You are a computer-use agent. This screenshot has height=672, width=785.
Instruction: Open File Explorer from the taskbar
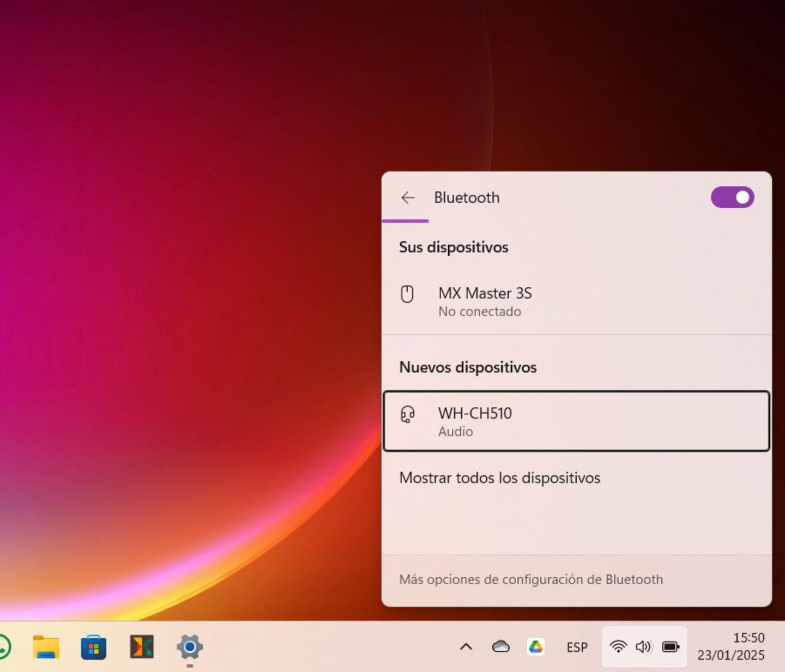[x=46, y=647]
